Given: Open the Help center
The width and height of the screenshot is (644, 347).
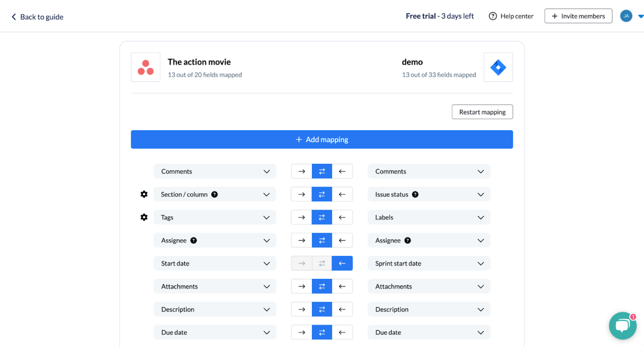Looking at the screenshot, I should [511, 16].
